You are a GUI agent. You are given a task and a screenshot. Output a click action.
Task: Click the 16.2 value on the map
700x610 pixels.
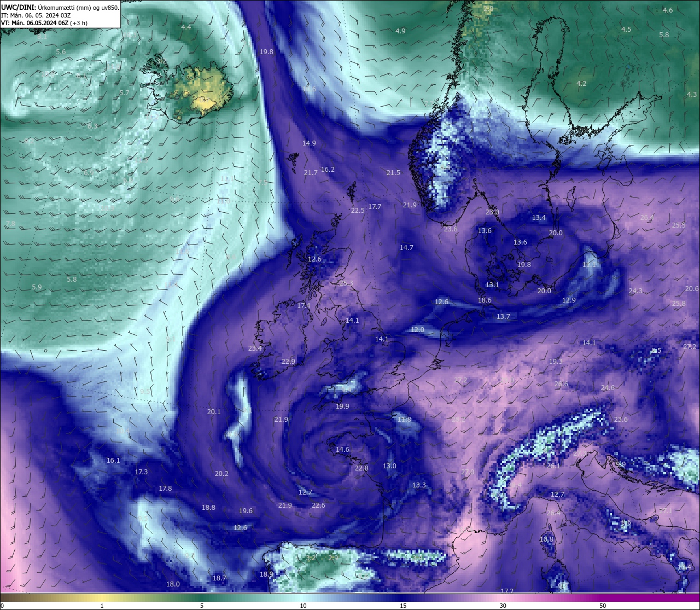pos(328,169)
